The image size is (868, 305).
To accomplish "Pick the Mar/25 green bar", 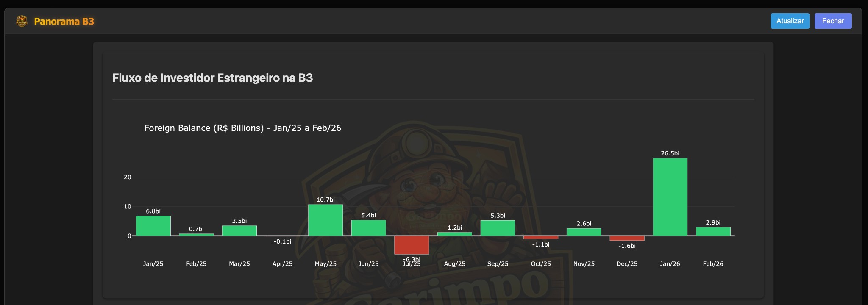I will 239,230.
